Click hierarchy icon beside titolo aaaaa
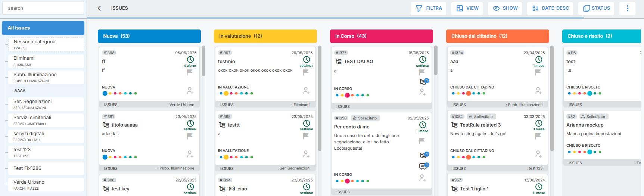This screenshot has height=196, width=644. click(106, 125)
